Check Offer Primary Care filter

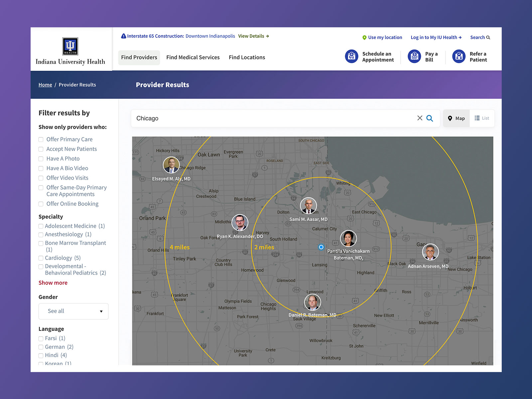pyautogui.click(x=41, y=140)
